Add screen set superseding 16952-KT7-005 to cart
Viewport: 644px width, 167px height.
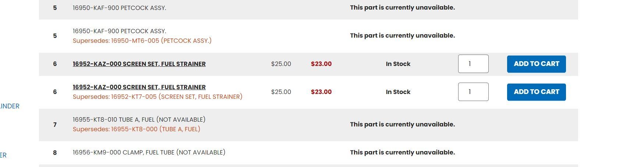536,92
